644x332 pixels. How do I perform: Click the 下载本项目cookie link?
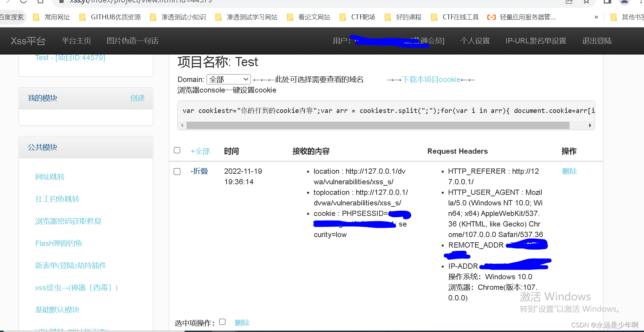[431, 79]
